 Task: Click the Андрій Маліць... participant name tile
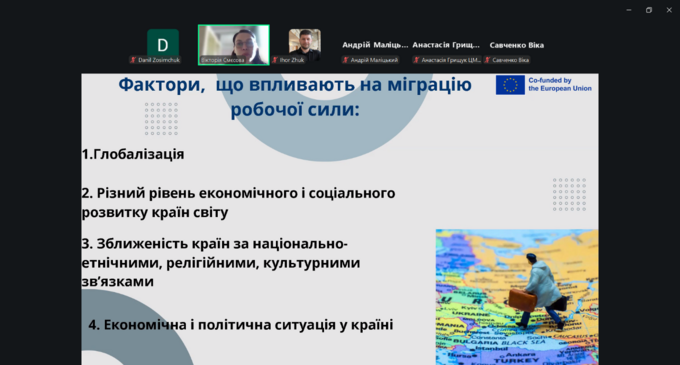click(x=375, y=45)
